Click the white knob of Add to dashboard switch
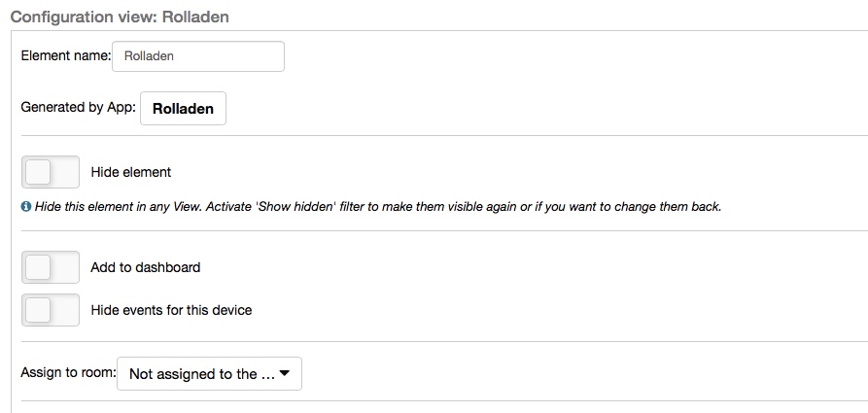The width and height of the screenshot is (868, 413). tap(38, 267)
